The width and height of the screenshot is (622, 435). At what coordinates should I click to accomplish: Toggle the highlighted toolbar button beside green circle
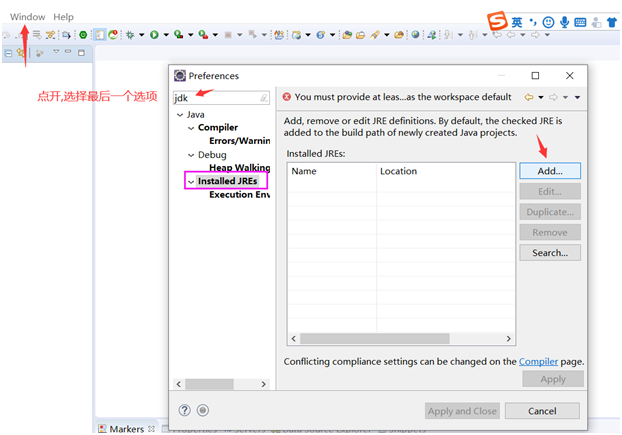pyautogui.click(x=100, y=35)
